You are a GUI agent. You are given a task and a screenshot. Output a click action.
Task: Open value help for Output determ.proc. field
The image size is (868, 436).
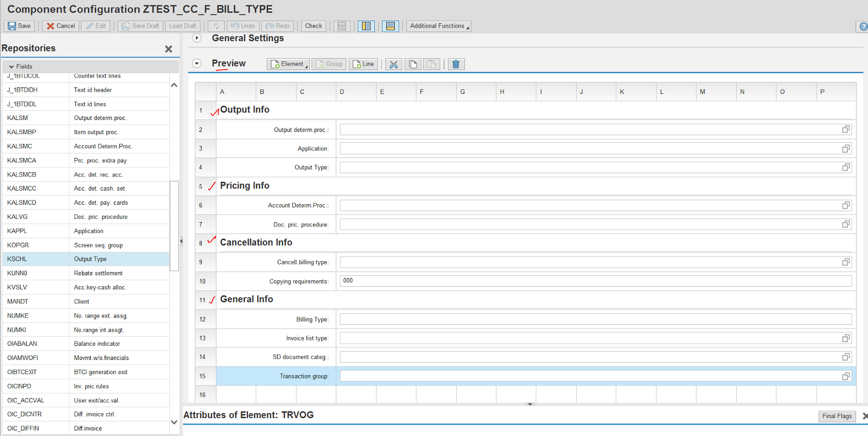[x=846, y=129]
